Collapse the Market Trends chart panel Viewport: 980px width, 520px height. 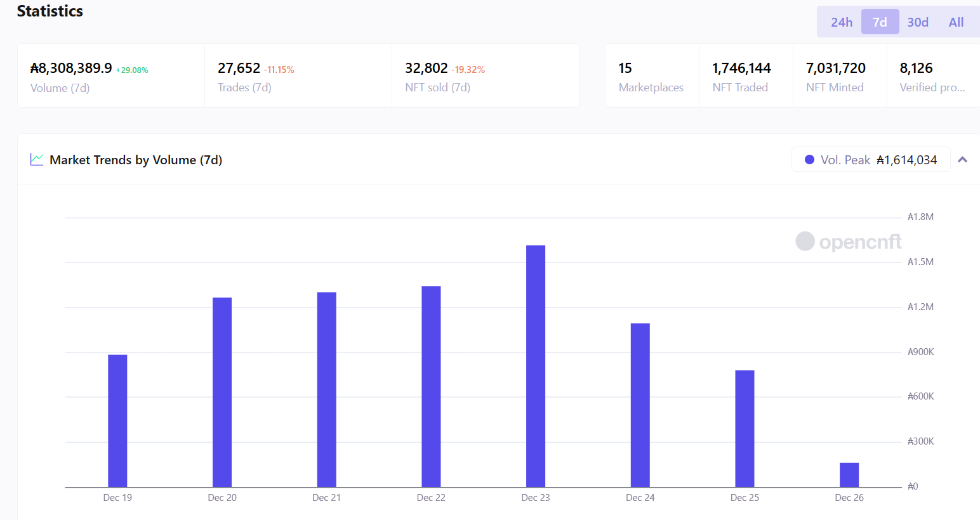(x=962, y=160)
